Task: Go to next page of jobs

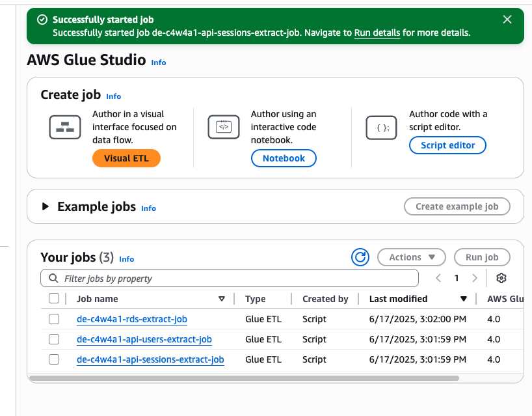Action: tap(475, 278)
